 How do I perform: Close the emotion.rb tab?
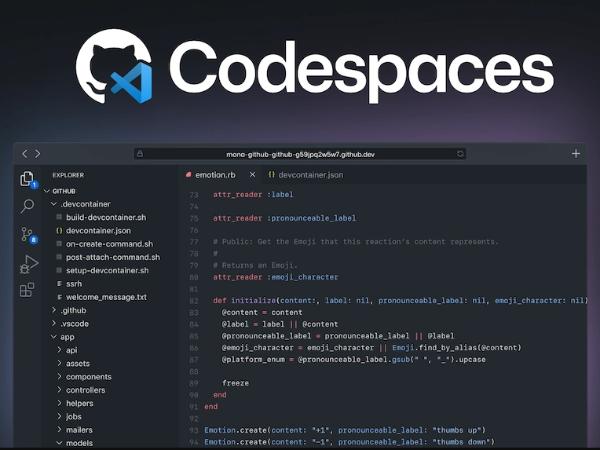[253, 174]
